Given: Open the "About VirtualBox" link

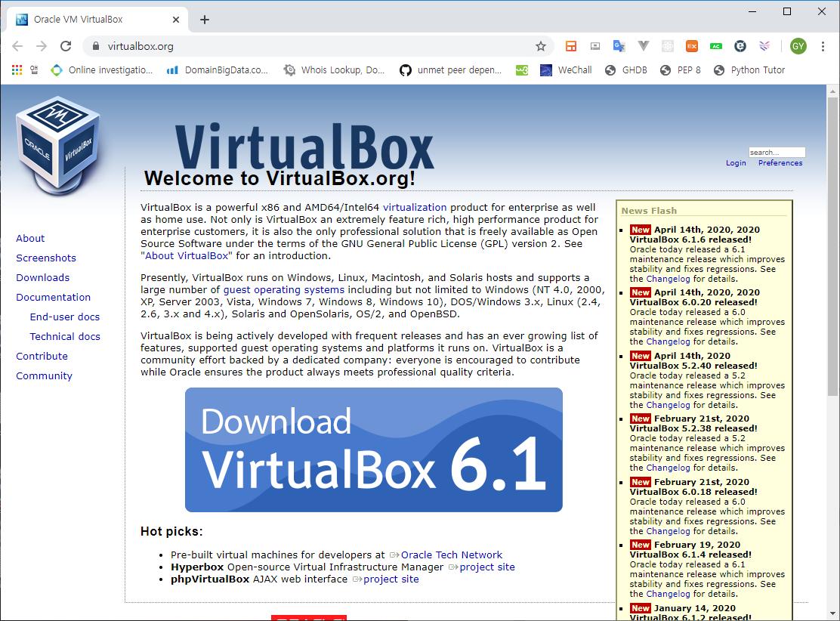Looking at the screenshot, I should pyautogui.click(x=187, y=255).
